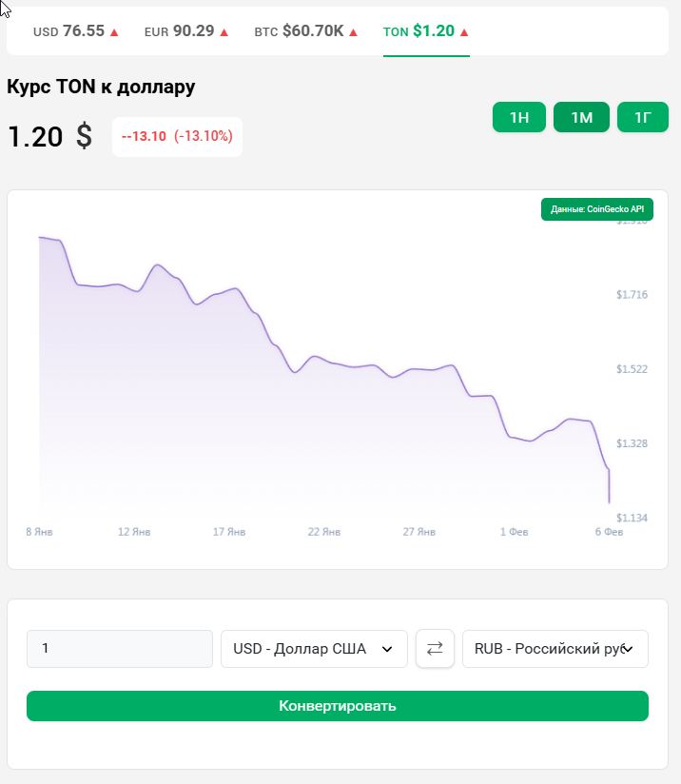Click the Данные: CoinGecko API badge
Viewport: 681px width, 784px height.
tap(597, 209)
